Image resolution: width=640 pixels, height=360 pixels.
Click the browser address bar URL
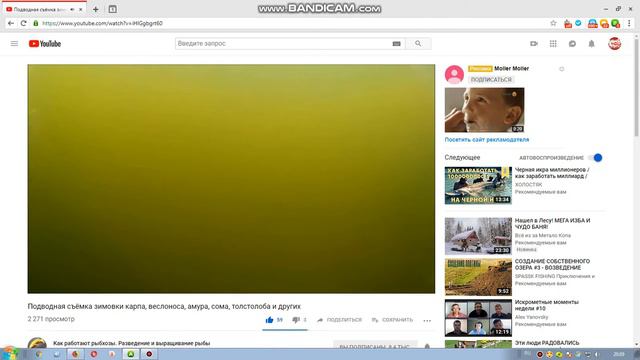coord(102,23)
